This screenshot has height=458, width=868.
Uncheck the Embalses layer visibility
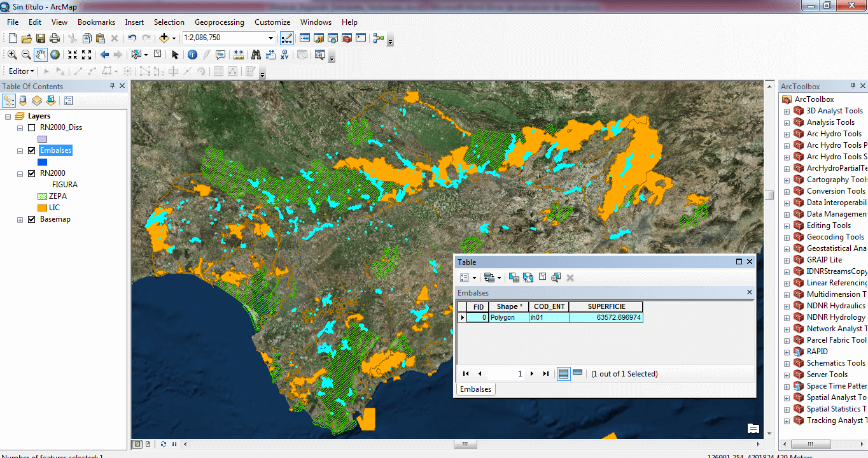32,150
